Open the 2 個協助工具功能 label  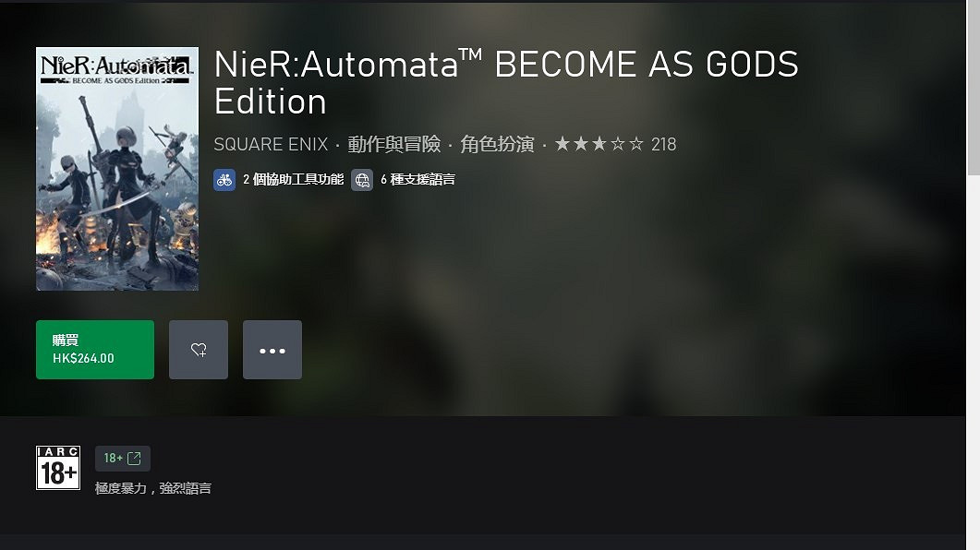tap(293, 180)
